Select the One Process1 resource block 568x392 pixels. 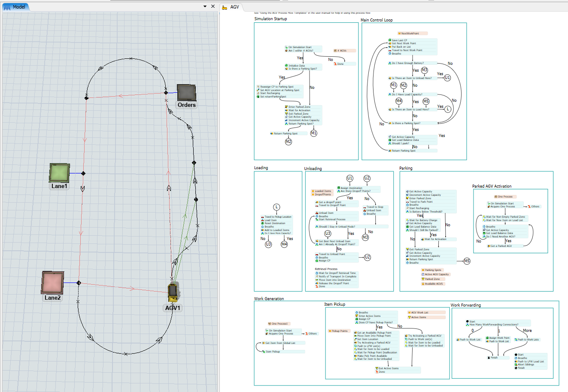click(x=279, y=324)
